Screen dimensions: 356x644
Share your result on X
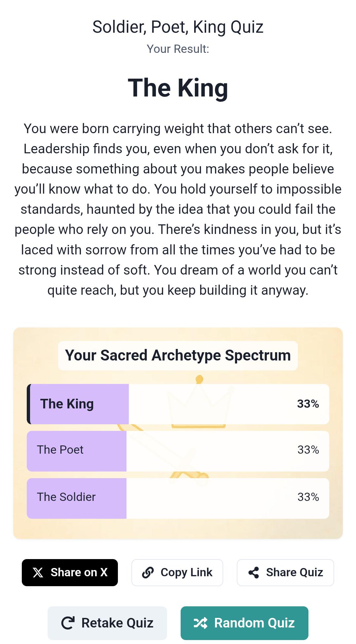(70, 572)
